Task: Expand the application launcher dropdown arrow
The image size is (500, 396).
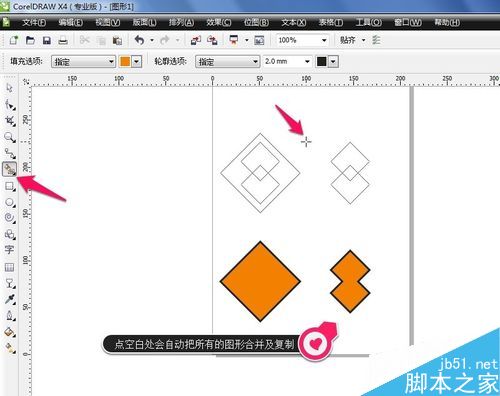Action: (x=247, y=40)
